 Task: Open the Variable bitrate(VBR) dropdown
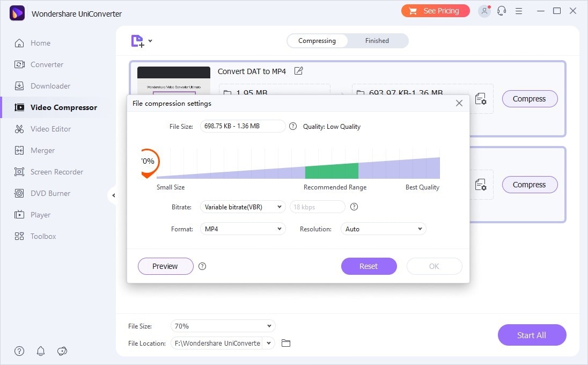click(242, 207)
